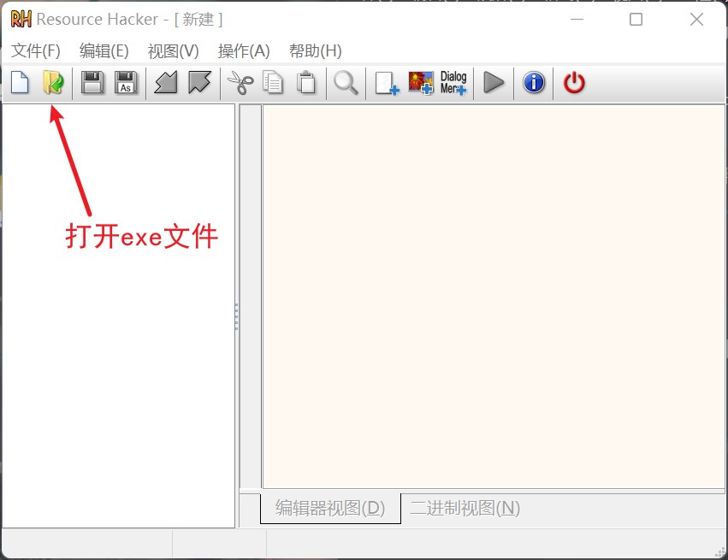Open the 文件(F) menu

[x=36, y=50]
